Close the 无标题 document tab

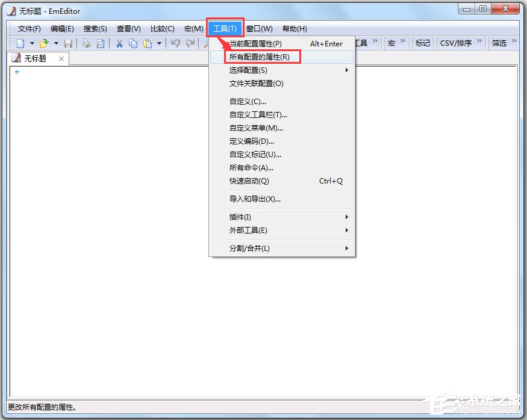[61, 58]
